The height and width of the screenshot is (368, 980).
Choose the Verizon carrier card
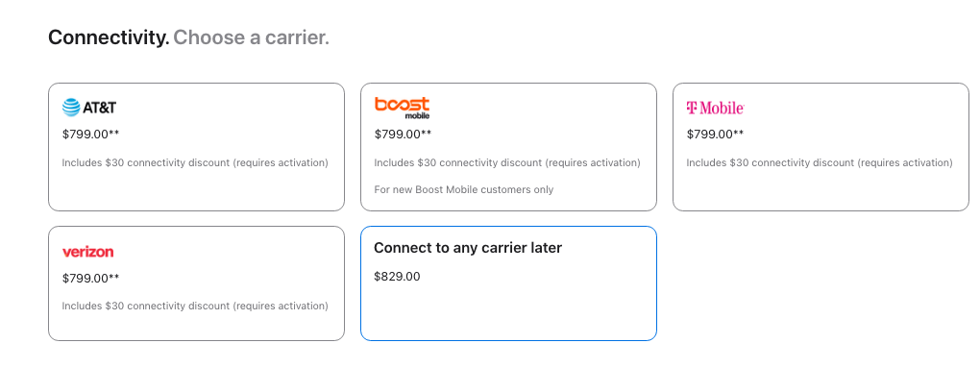pyautogui.click(x=196, y=283)
